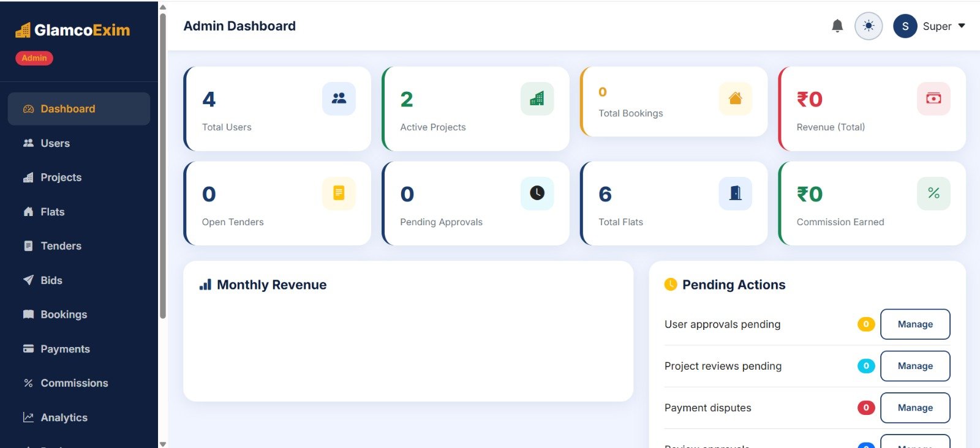
Task: Click the sidebar scrollbar down arrow
Action: point(162,444)
